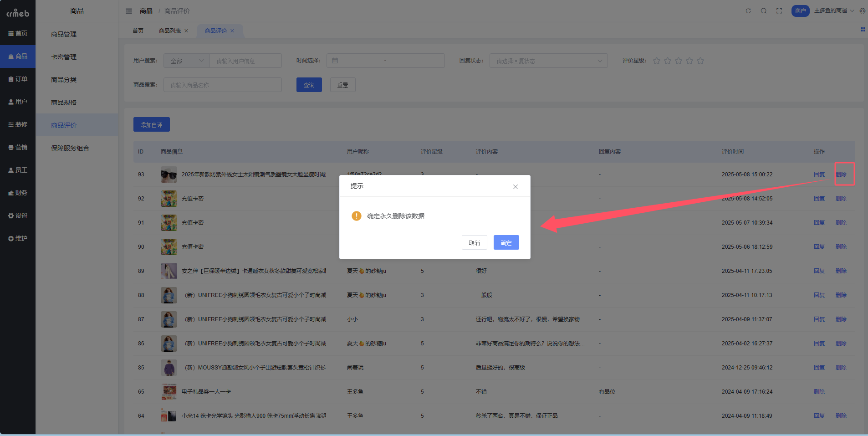Open the top-right settings gear icon

click(862, 11)
